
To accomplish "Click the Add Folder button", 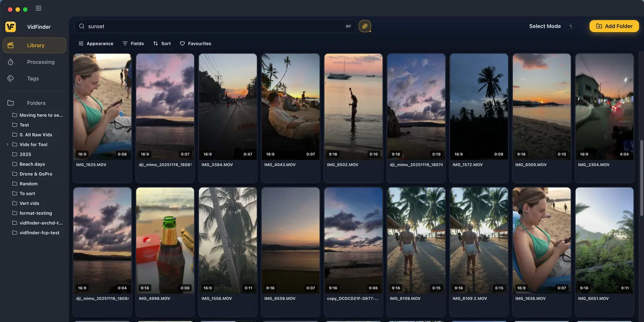I will point(614,26).
